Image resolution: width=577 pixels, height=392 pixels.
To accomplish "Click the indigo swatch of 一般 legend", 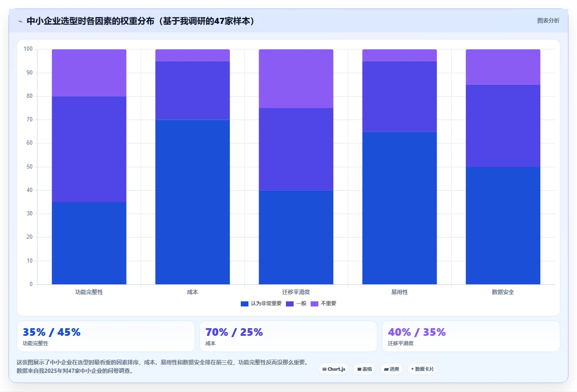I will click(x=290, y=303).
